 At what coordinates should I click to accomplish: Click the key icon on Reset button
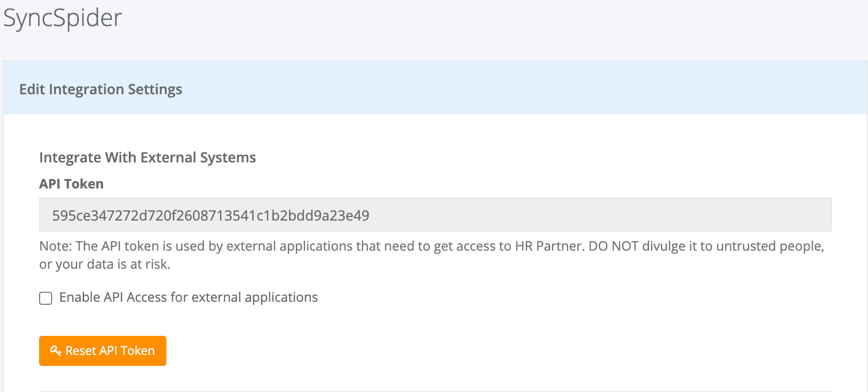click(56, 350)
